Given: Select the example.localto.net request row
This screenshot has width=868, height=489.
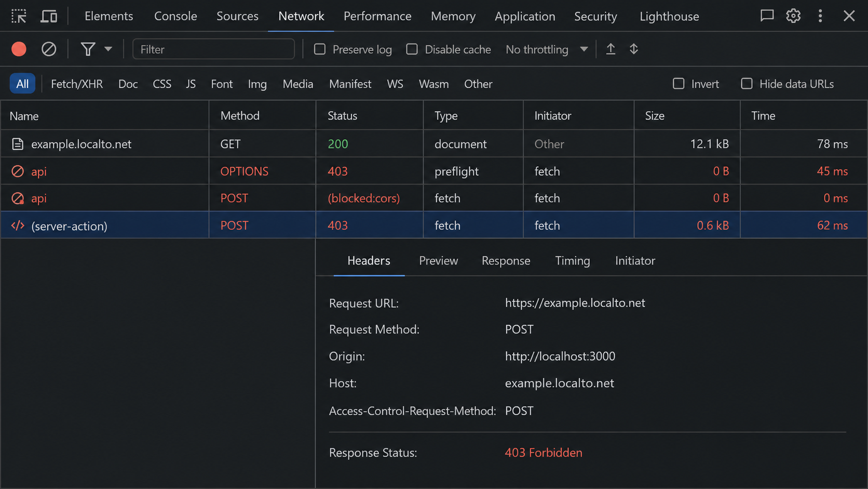Looking at the screenshot, I should tap(434, 144).
